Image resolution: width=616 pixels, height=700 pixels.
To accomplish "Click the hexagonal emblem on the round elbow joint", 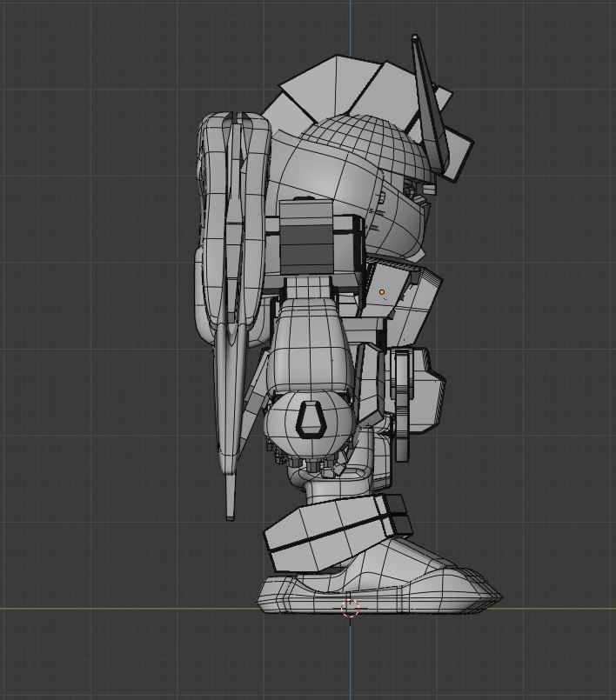I will pyautogui.click(x=312, y=419).
